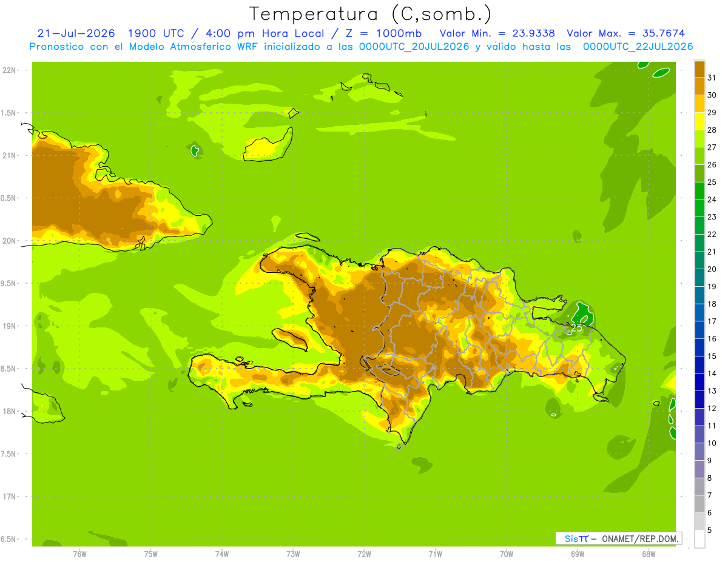728x562 pixels.
Task: Click the 20N latitude axis label
Action: point(8,241)
